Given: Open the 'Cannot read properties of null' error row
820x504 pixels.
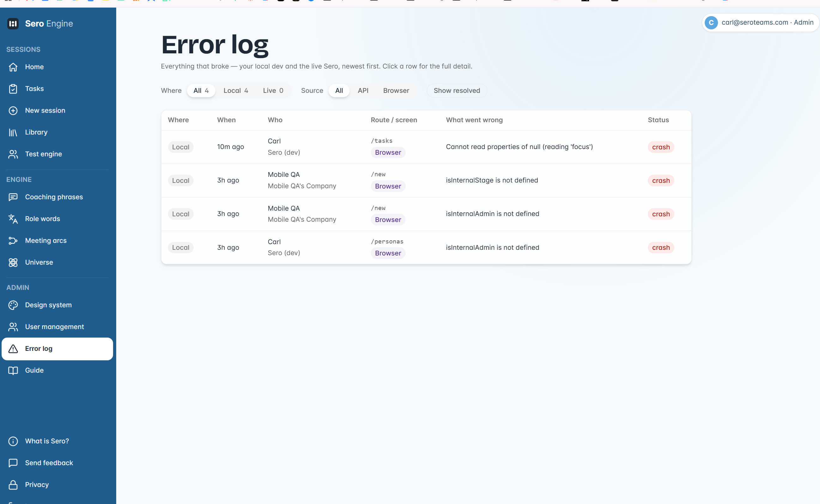Looking at the screenshot, I should (x=426, y=147).
